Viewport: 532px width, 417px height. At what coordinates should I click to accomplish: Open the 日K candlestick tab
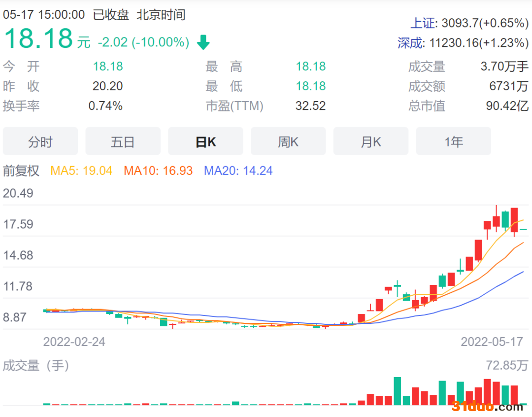tap(205, 142)
